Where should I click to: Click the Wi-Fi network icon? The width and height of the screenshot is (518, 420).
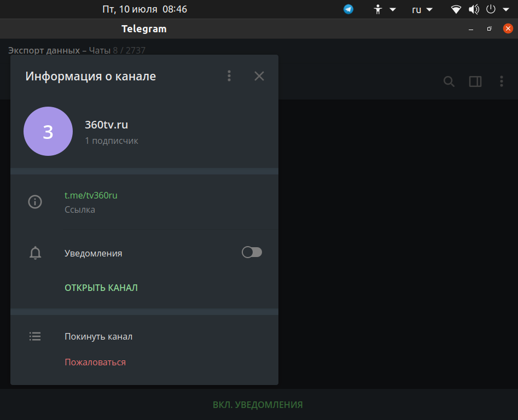tap(456, 9)
